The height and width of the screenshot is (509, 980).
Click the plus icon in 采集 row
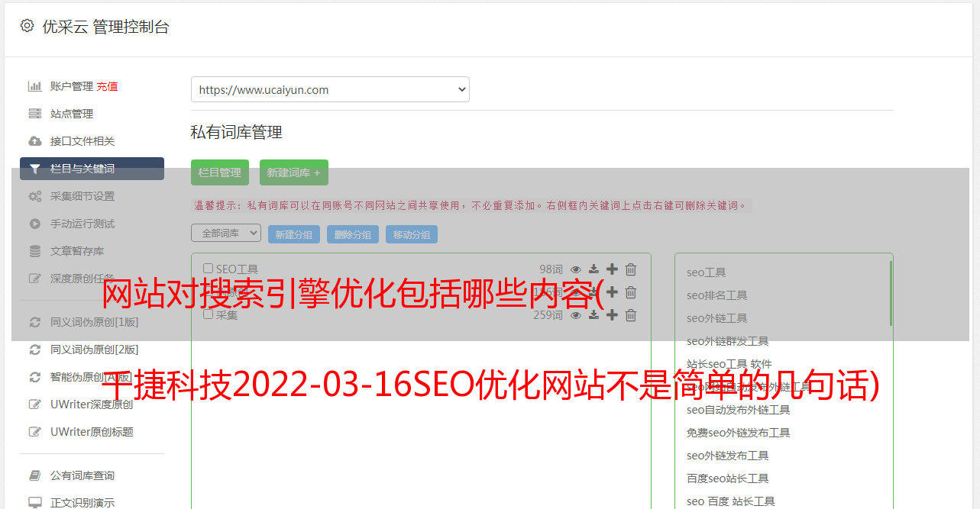pyautogui.click(x=612, y=315)
